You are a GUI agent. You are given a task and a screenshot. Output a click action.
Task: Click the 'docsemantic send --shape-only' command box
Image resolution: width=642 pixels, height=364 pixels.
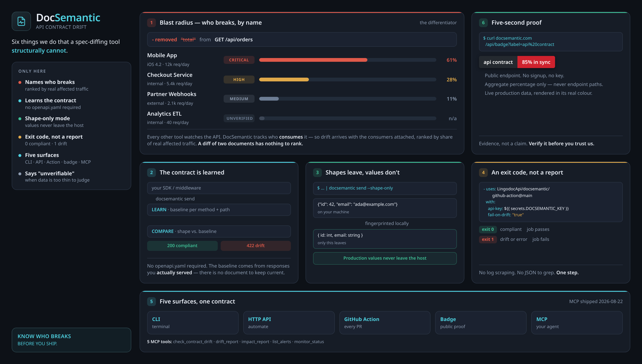(x=385, y=188)
